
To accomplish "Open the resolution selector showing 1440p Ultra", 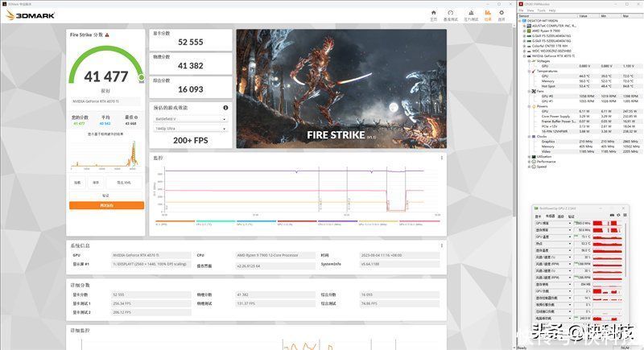I will (191, 129).
